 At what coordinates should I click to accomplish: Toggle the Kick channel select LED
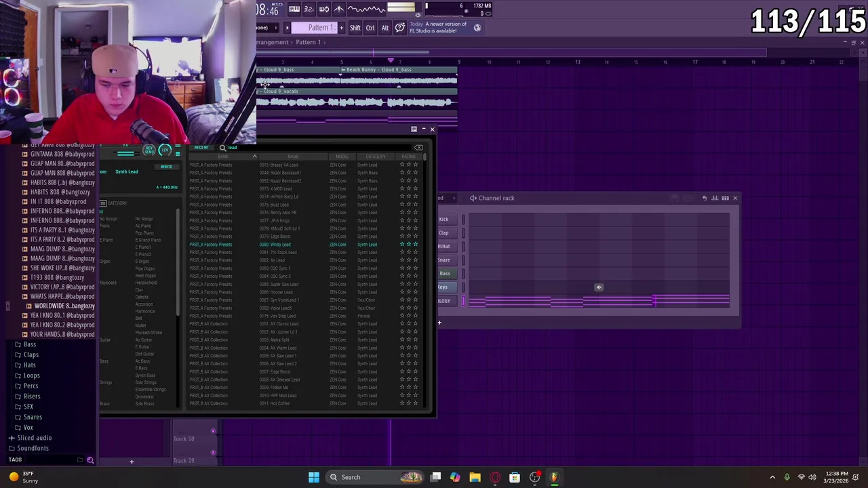[464, 220]
